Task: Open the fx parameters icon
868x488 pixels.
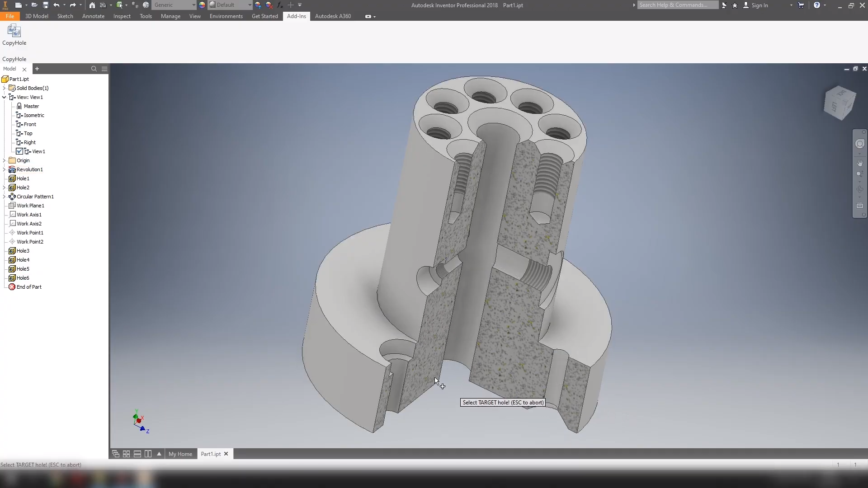Action: click(280, 5)
